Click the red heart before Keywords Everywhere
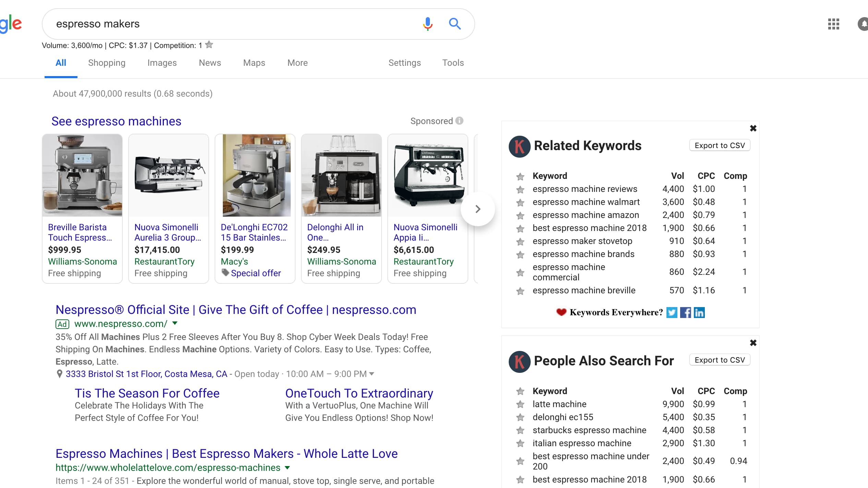 [561, 312]
